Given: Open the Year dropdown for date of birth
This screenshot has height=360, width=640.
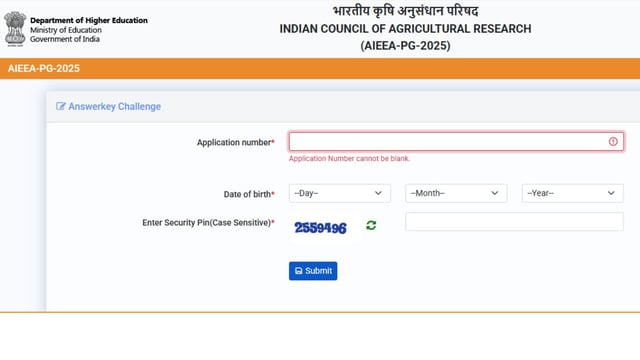Looking at the screenshot, I should pyautogui.click(x=572, y=193).
